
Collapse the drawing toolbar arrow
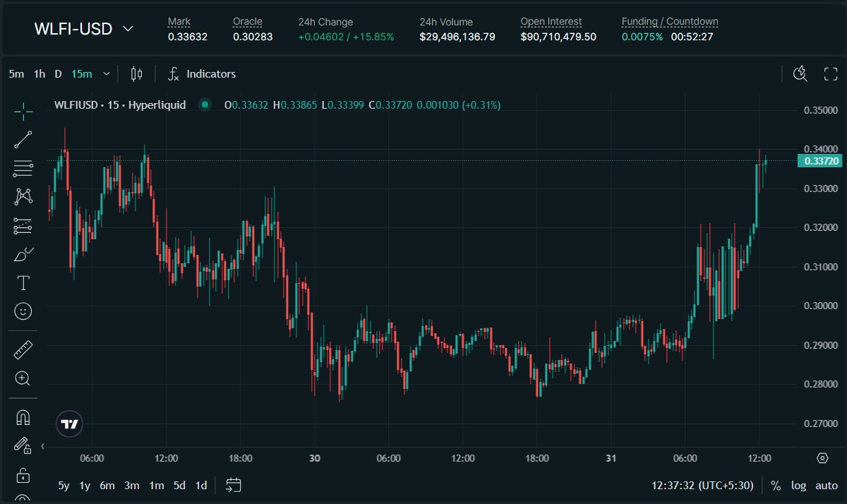43,446
